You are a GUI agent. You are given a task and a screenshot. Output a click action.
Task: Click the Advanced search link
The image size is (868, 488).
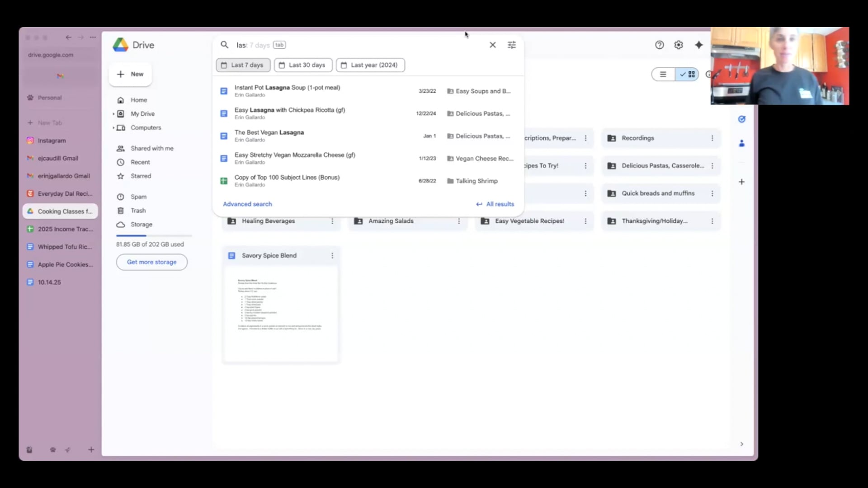pos(247,204)
